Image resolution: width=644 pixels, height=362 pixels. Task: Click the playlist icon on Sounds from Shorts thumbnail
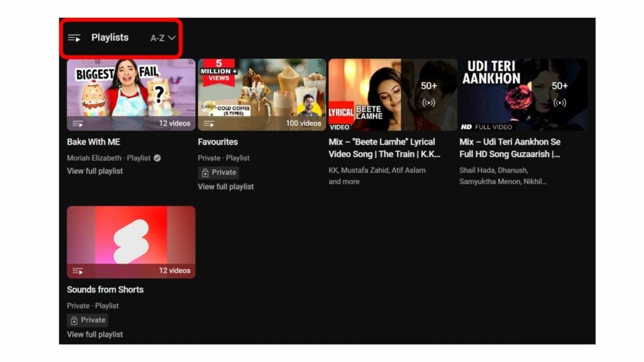pyautogui.click(x=79, y=271)
